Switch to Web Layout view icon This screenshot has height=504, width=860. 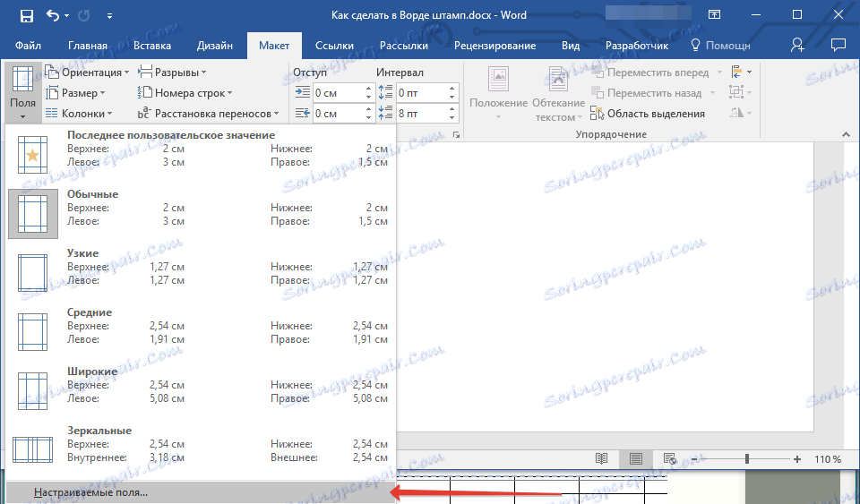pos(670,459)
